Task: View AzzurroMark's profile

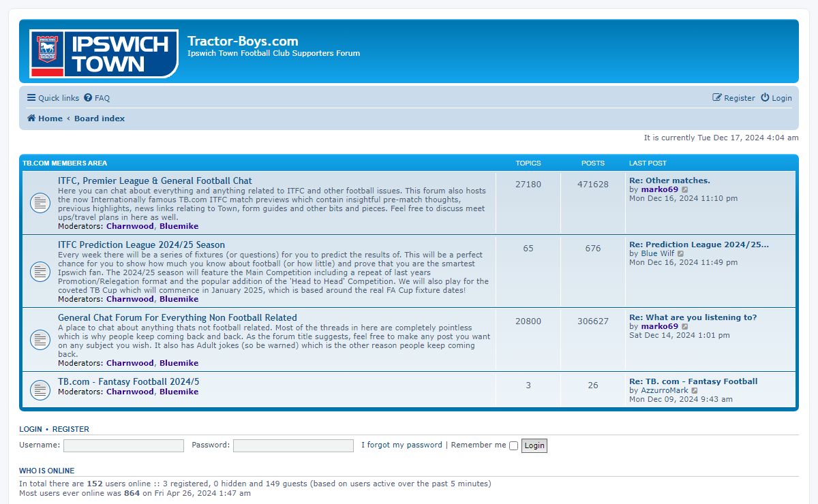Action: pyautogui.click(x=665, y=390)
